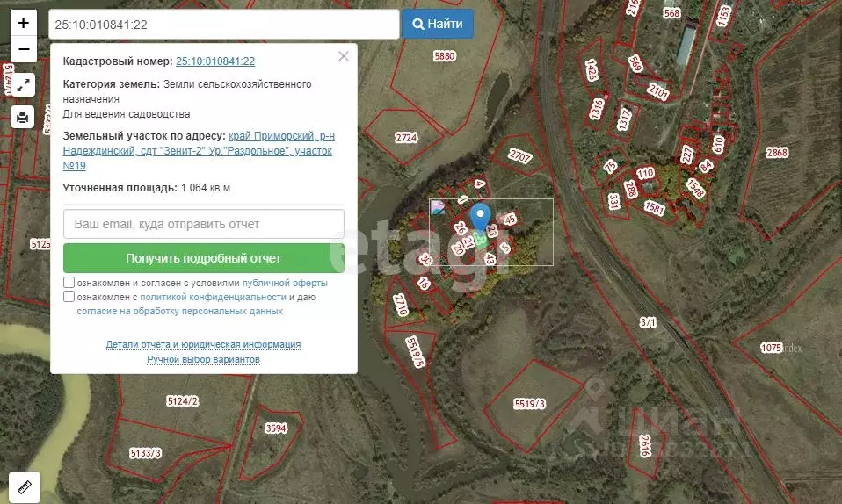Select parcel labeled 1317 on map

coord(624,119)
